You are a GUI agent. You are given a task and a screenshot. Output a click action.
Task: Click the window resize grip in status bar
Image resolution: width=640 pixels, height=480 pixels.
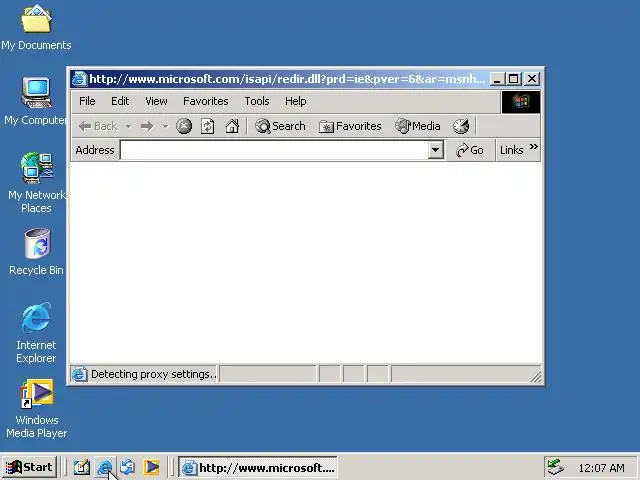536,377
